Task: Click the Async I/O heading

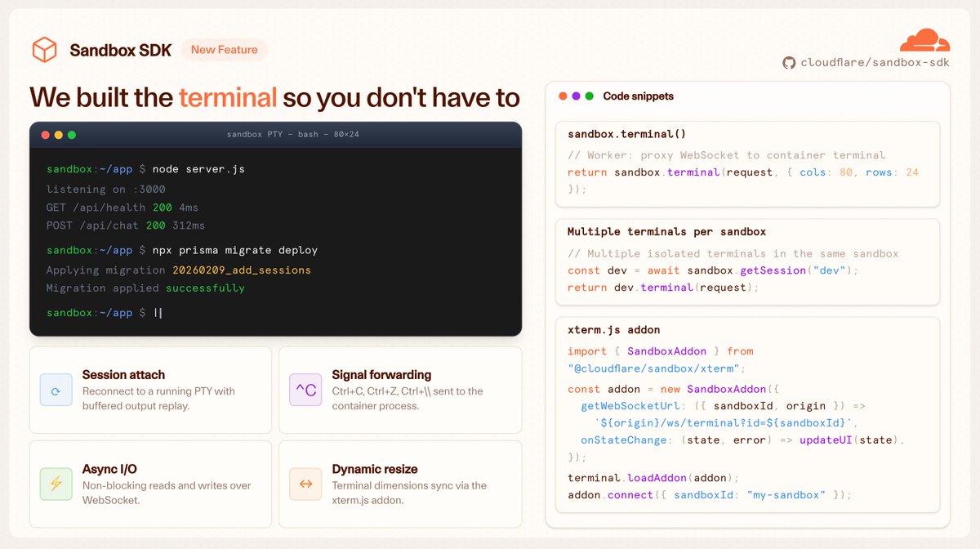Action: (109, 469)
